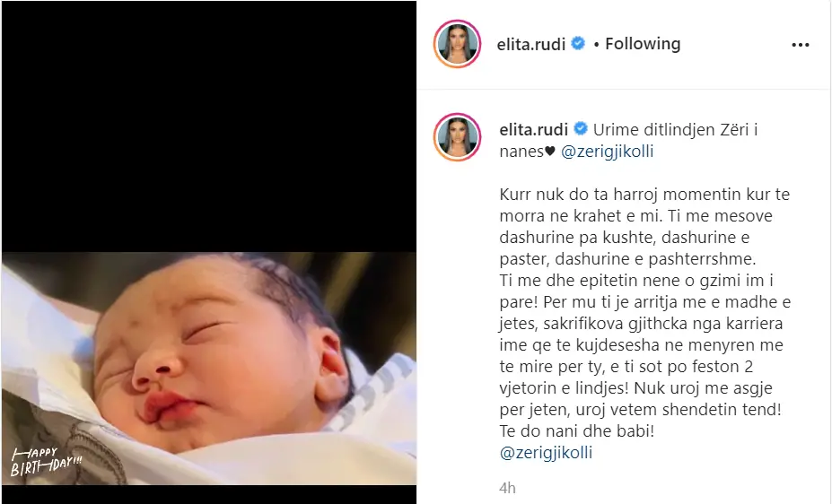Click the newborn baby photo

(x=209, y=369)
